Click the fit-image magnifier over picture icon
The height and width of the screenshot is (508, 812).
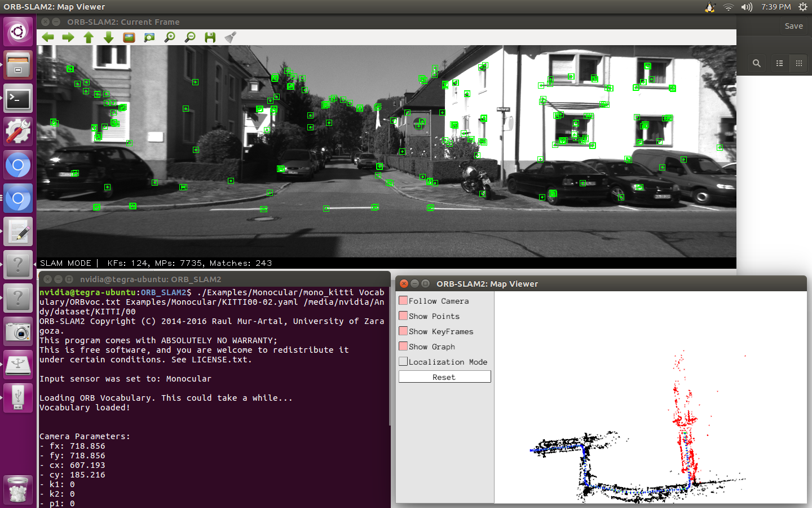(x=149, y=37)
